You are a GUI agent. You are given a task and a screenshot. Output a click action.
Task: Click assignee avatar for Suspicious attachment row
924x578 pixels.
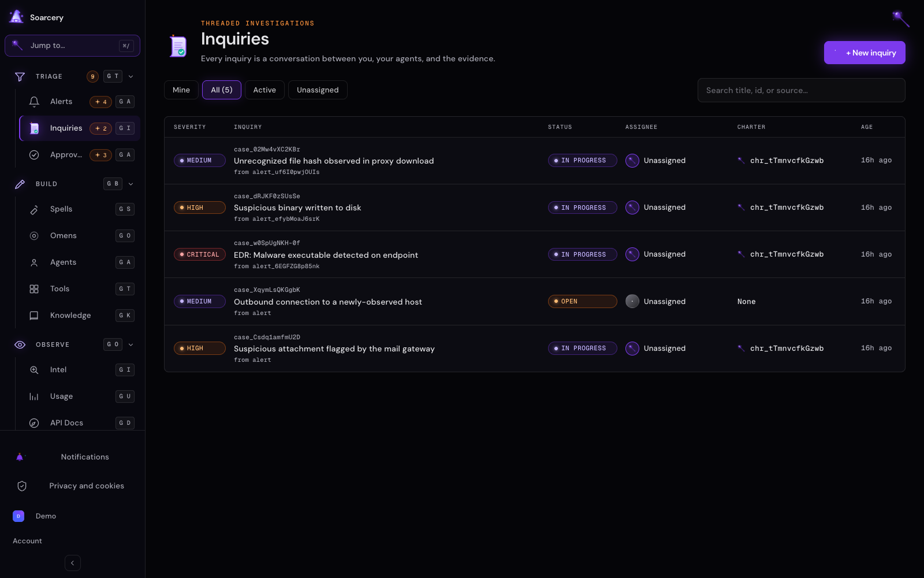632,349
